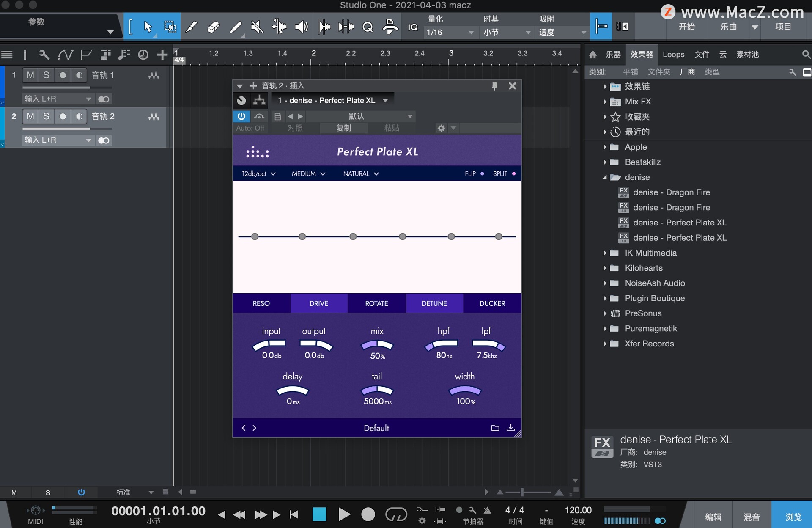Click the 复制 copy button
812x528 pixels.
point(344,128)
